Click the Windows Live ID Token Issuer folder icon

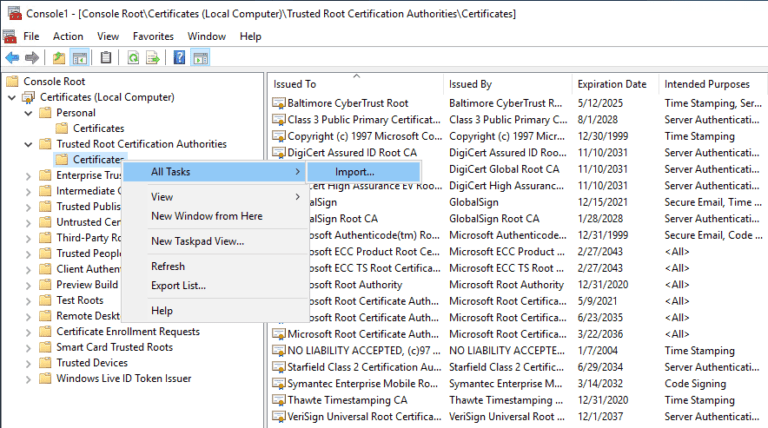[45, 379]
